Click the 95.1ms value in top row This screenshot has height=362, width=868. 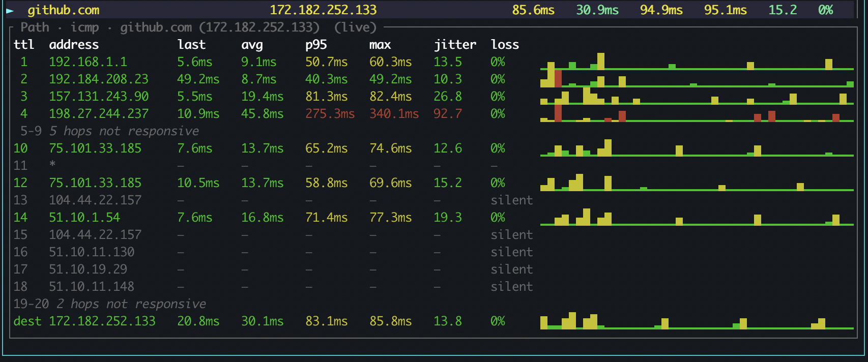tap(726, 10)
